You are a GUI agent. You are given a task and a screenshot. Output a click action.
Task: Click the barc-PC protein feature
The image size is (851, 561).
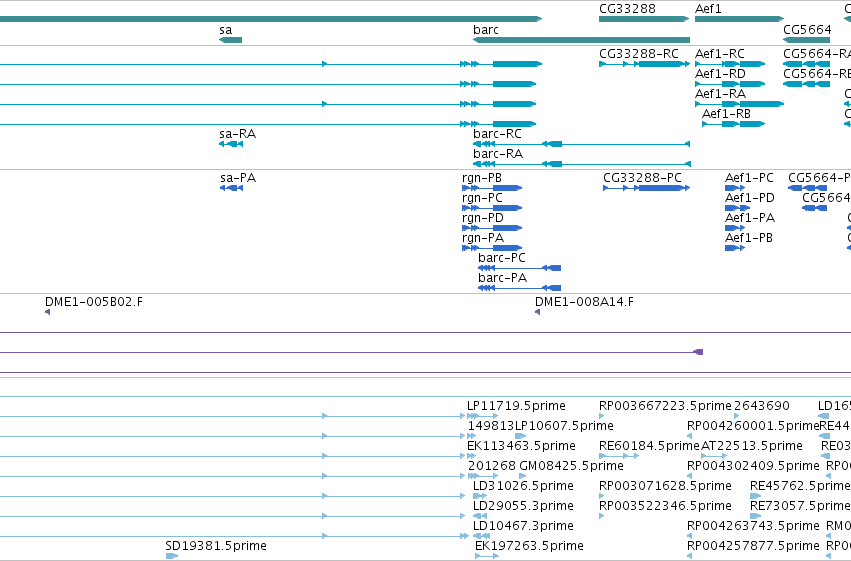(x=519, y=268)
